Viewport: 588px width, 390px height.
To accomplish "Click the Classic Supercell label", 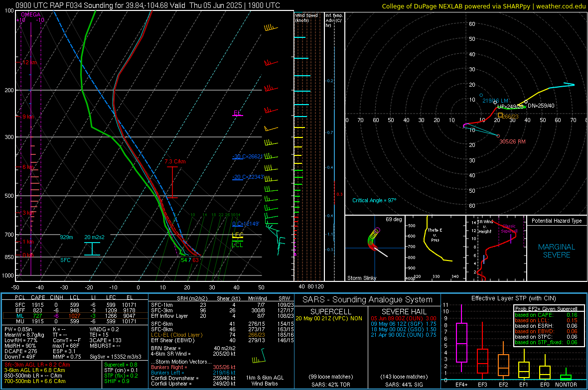I will pos(509,229).
